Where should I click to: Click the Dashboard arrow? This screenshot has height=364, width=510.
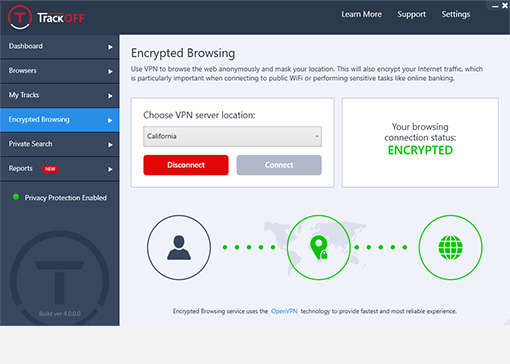pyautogui.click(x=110, y=47)
